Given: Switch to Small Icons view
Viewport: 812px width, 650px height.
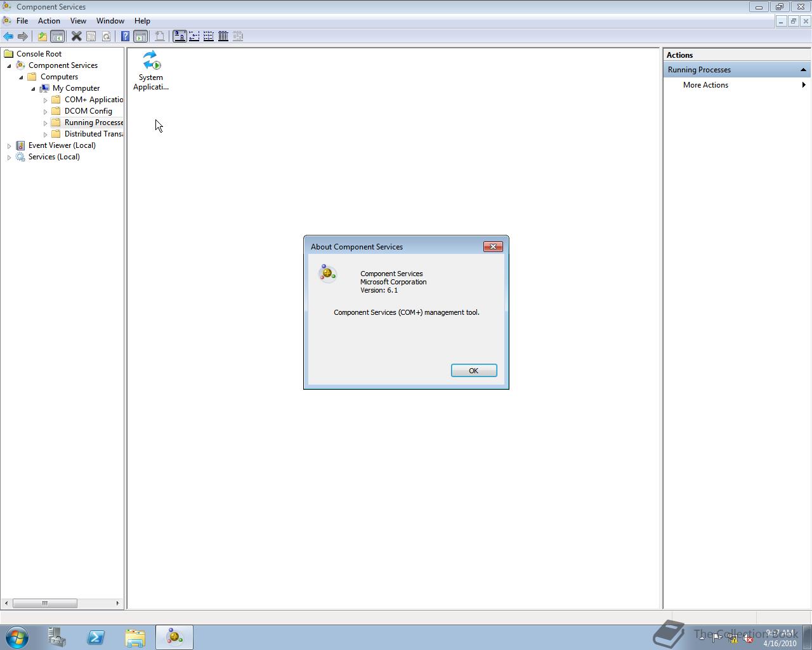Looking at the screenshot, I should click(x=194, y=36).
